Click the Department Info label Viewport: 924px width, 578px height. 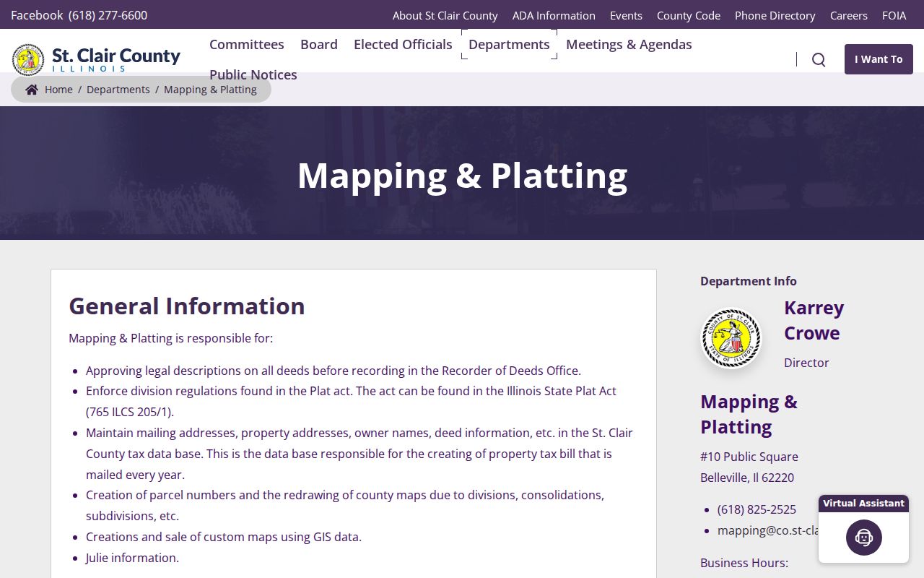click(749, 281)
